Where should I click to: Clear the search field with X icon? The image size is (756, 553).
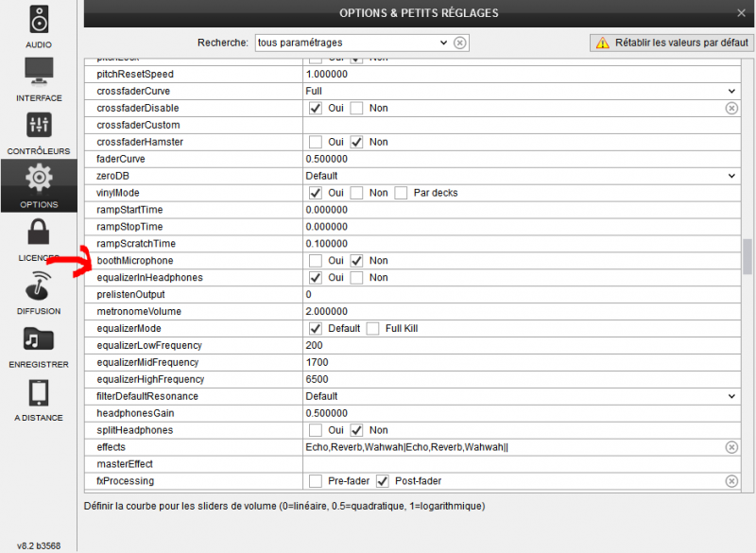[459, 43]
